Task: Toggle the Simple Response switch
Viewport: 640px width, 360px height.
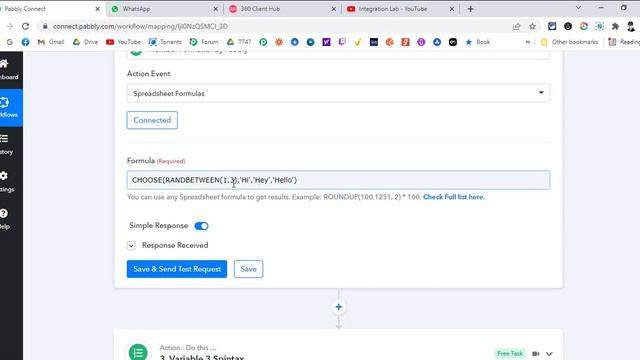Action: point(201,226)
